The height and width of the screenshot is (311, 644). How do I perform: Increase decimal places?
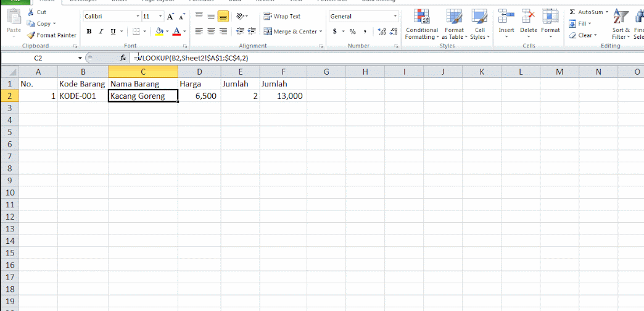pyautogui.click(x=382, y=31)
